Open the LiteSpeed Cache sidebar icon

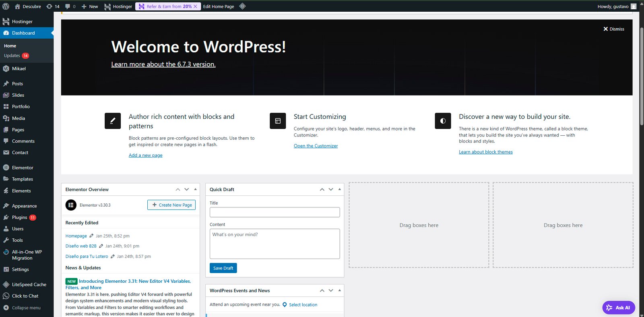pyautogui.click(x=6, y=284)
